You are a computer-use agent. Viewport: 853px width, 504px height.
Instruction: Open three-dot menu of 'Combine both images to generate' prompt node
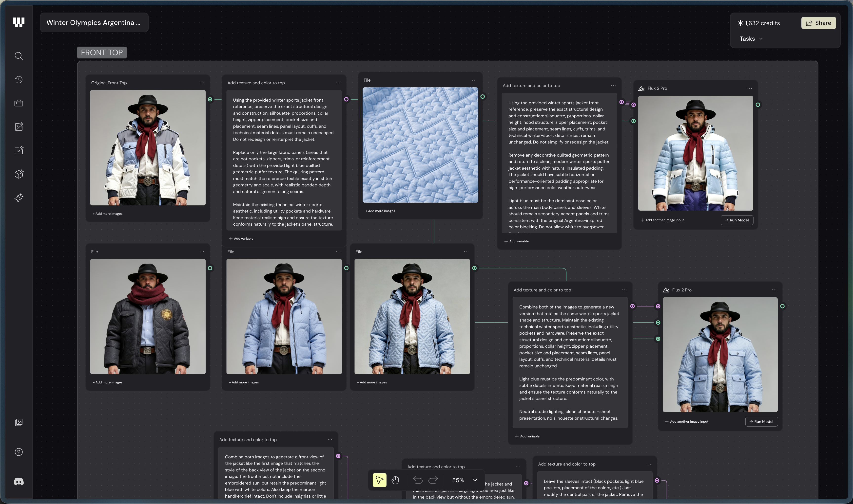click(x=330, y=439)
